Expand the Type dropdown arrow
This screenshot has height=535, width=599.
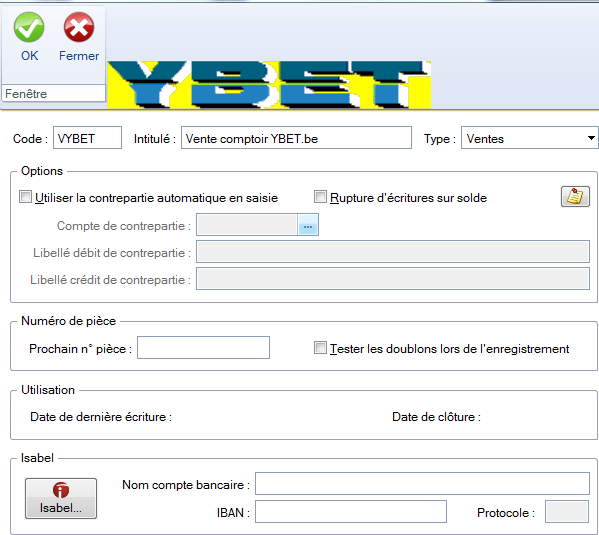[x=591, y=138]
